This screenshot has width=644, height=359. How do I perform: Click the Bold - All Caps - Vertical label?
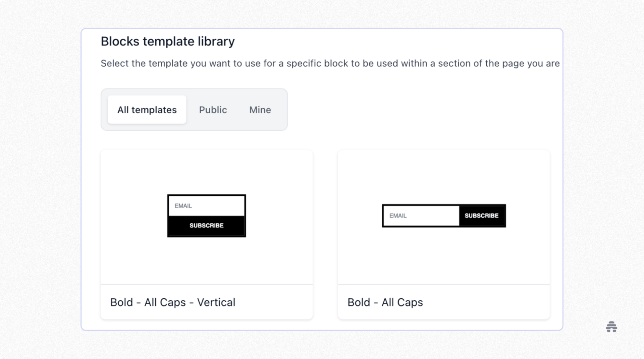(172, 302)
